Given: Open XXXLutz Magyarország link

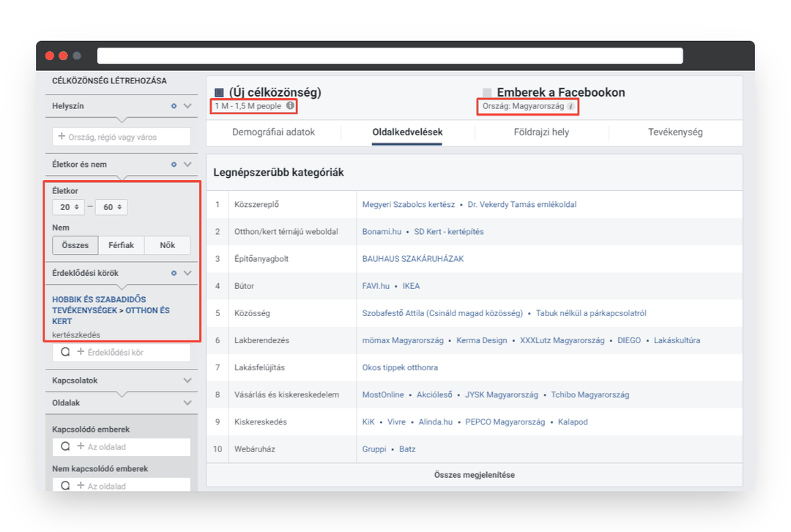Looking at the screenshot, I should 562,340.
